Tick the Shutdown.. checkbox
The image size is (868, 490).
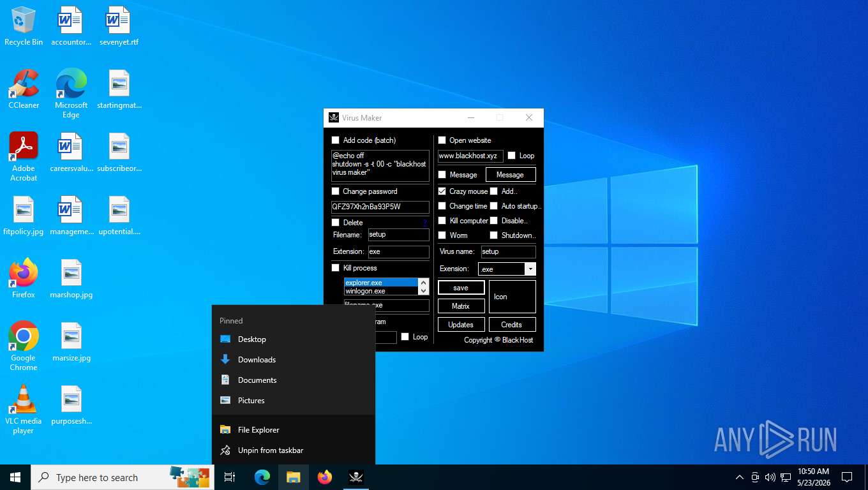493,235
